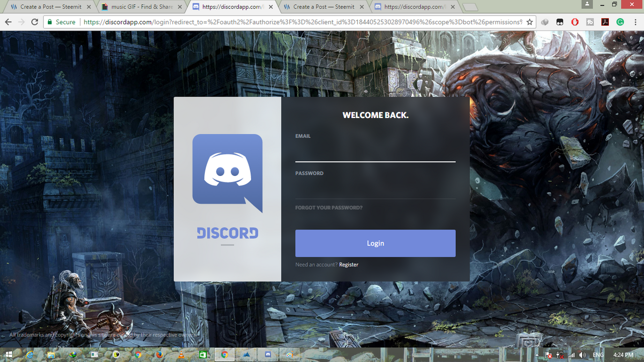The width and height of the screenshot is (644, 362).
Task: Click the Chrome profile person icon
Action: [587, 4]
